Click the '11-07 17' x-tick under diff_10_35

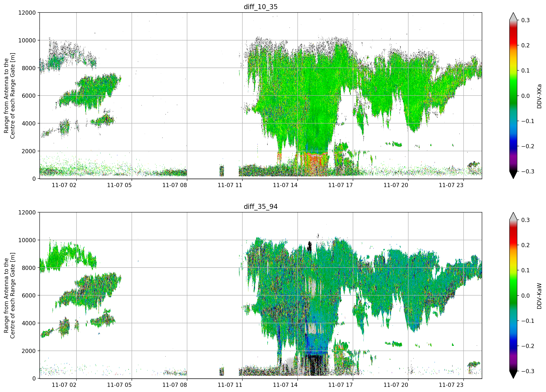[340, 185]
